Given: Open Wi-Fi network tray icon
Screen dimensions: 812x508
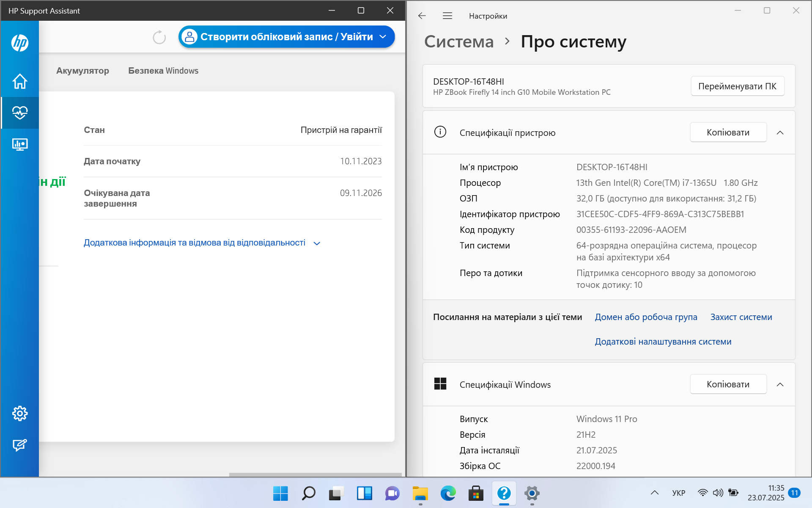Looking at the screenshot, I should click(x=702, y=493).
